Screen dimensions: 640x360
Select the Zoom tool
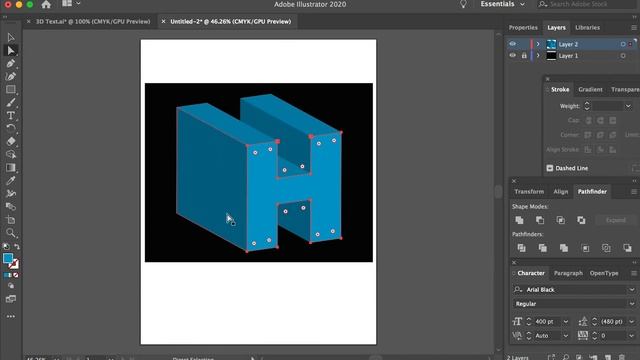11,233
